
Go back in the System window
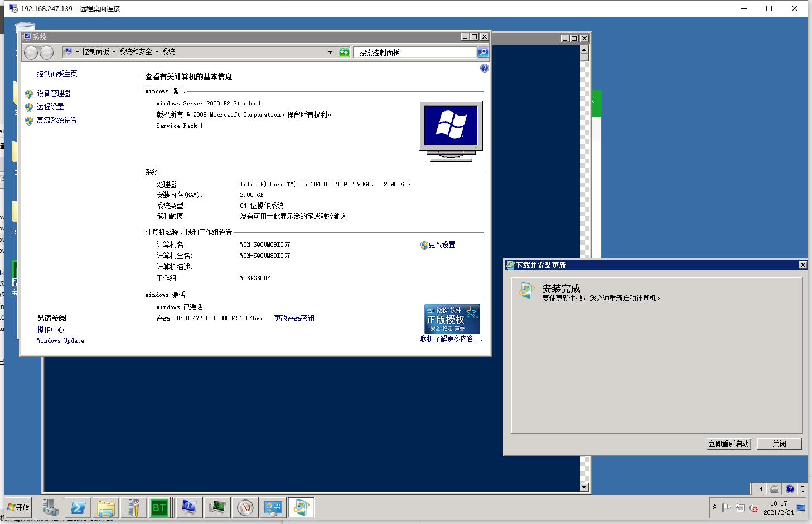click(31, 52)
